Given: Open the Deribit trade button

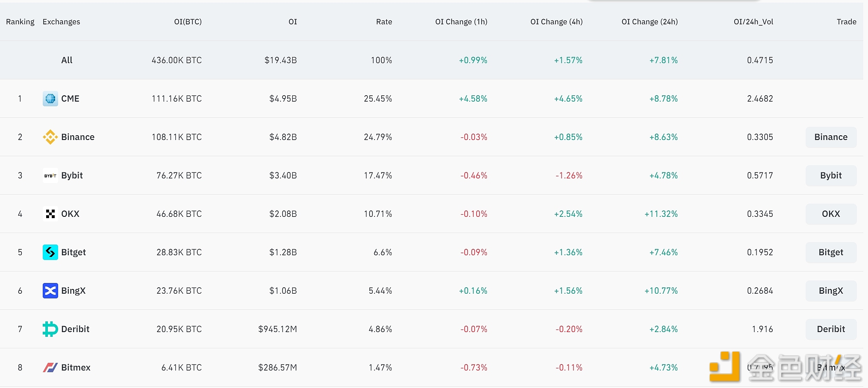Looking at the screenshot, I should point(831,329).
